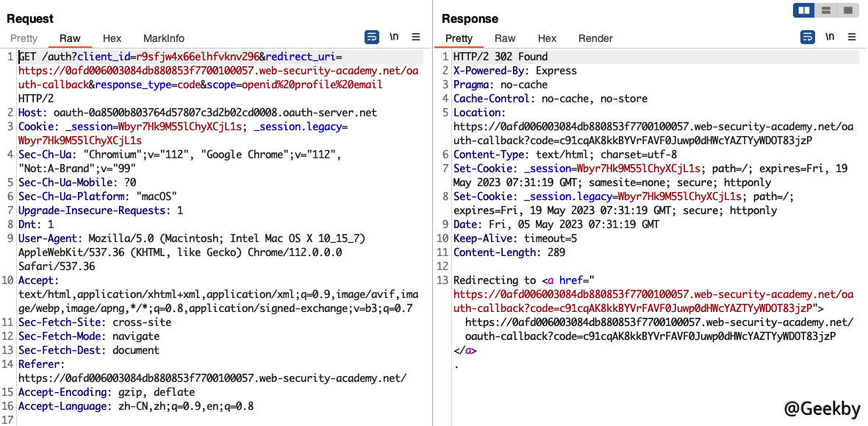Toggle word wrap in the Request panel

[372, 37]
